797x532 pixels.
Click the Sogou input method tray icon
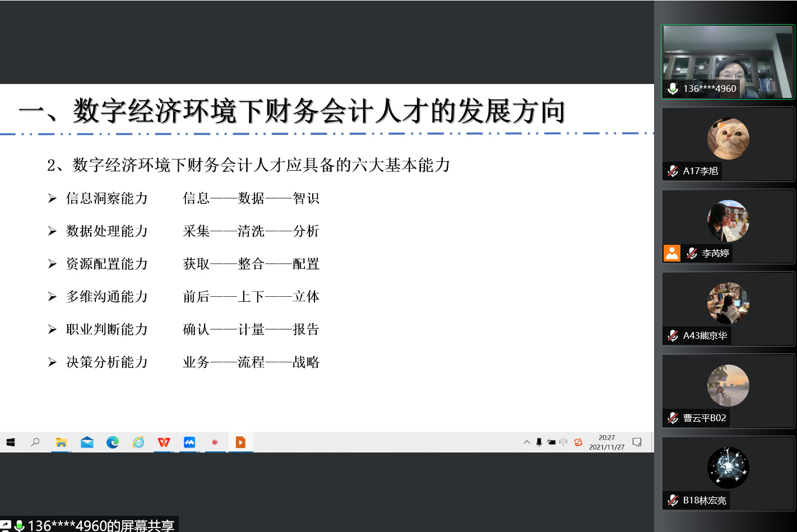click(578, 442)
